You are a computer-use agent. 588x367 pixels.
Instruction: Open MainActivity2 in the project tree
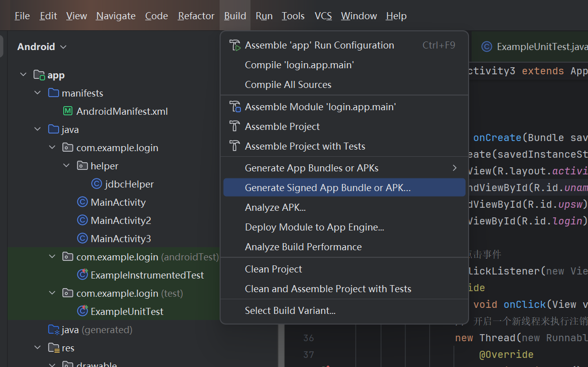(120, 220)
